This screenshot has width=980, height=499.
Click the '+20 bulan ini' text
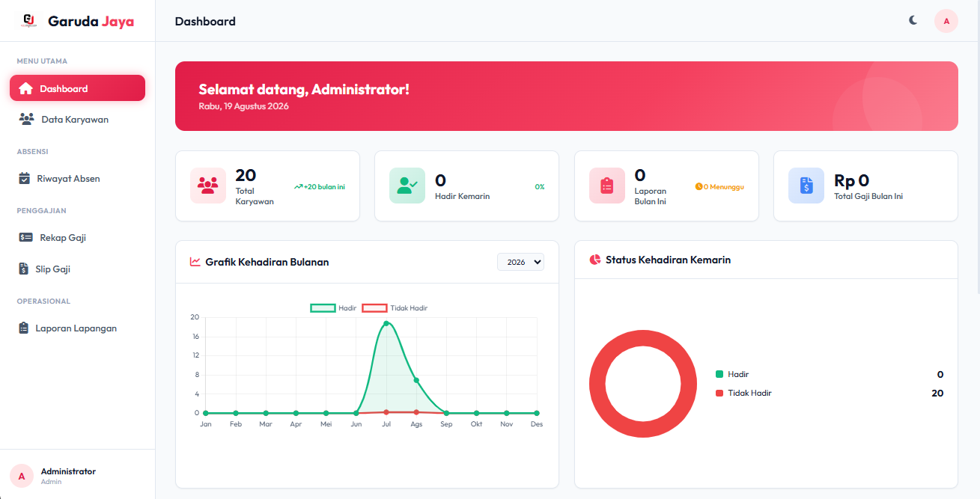tap(324, 186)
